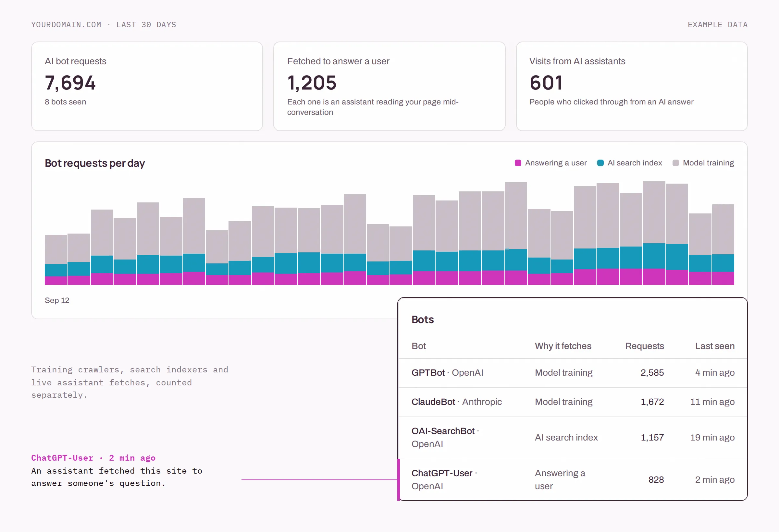Click the 1,157 requests cell
Viewport: 779px width, 532px height.
click(x=652, y=438)
